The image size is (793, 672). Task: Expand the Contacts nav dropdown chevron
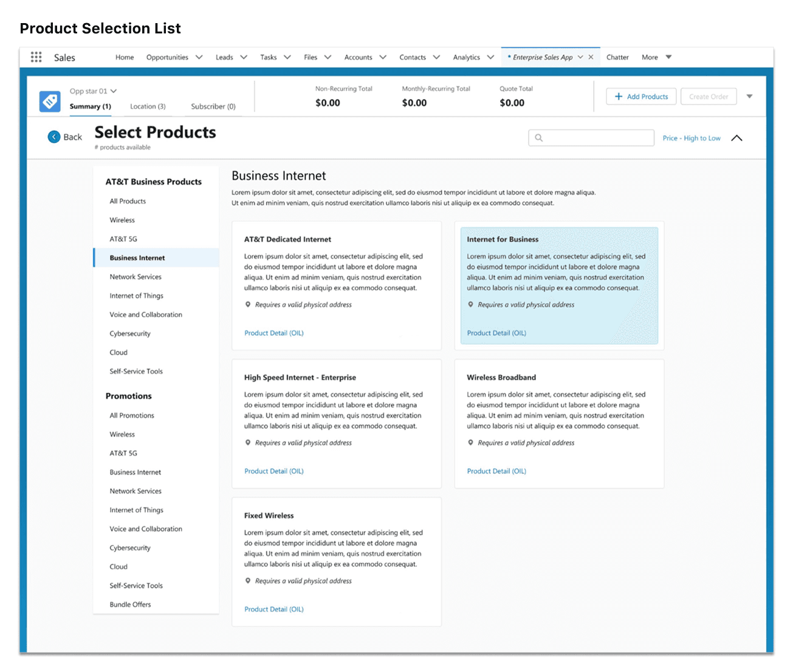pyautogui.click(x=436, y=57)
